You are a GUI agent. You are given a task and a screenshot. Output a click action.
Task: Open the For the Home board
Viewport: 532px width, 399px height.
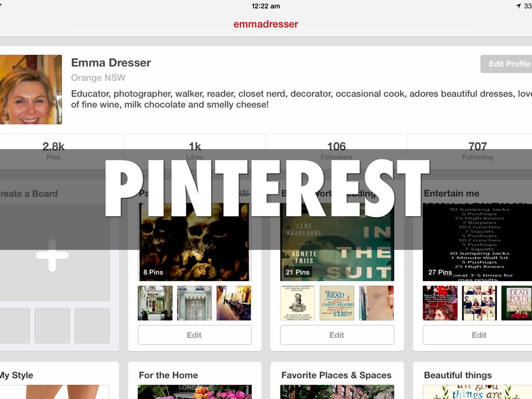point(168,375)
